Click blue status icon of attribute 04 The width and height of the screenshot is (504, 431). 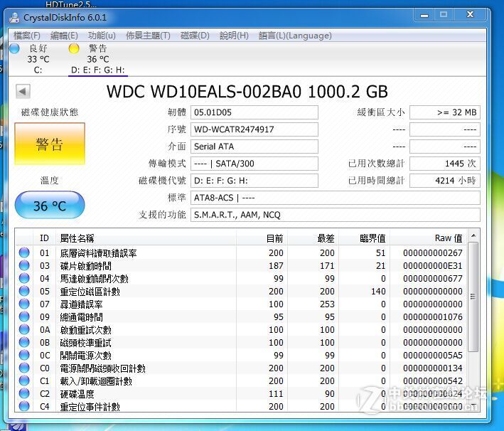(x=24, y=279)
